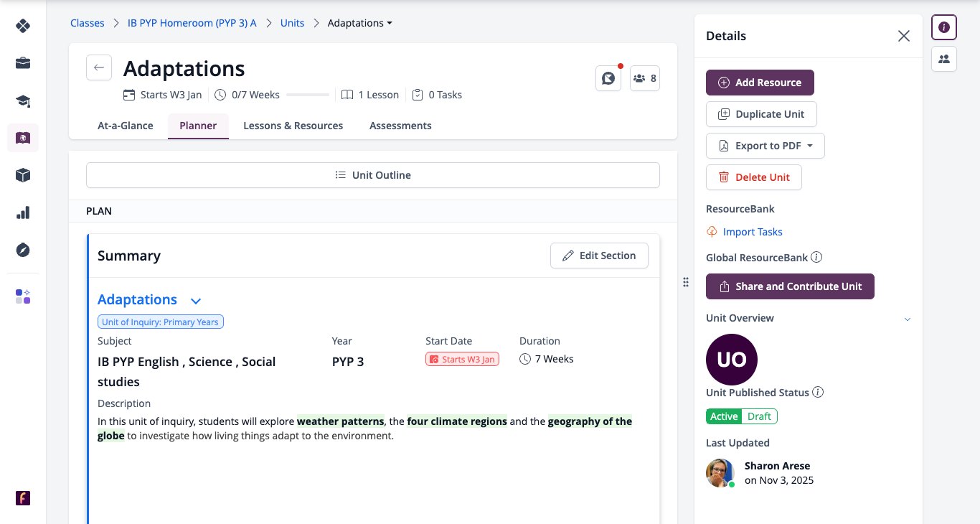
Task: Open the unit discussion chat icon
Action: (x=608, y=78)
